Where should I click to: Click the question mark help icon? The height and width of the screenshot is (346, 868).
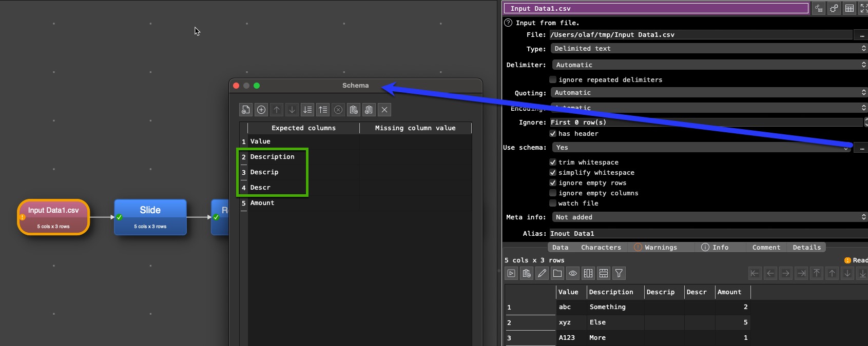(x=508, y=23)
